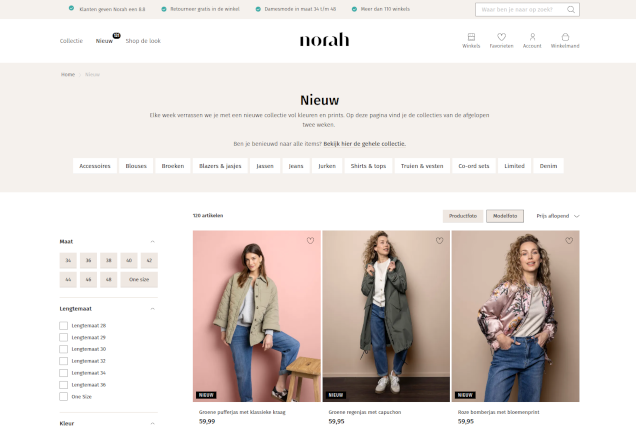Click the search magnifier icon

[x=571, y=9]
